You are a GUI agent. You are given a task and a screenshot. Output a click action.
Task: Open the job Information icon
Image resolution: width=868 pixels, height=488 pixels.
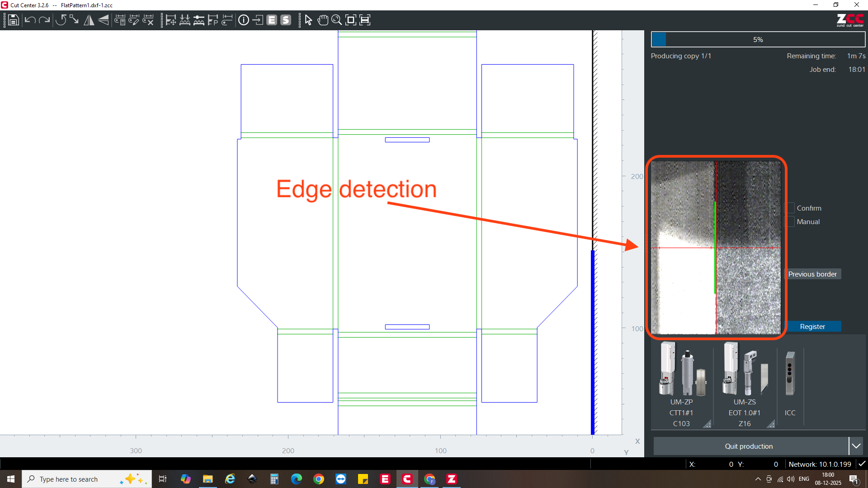tap(243, 20)
